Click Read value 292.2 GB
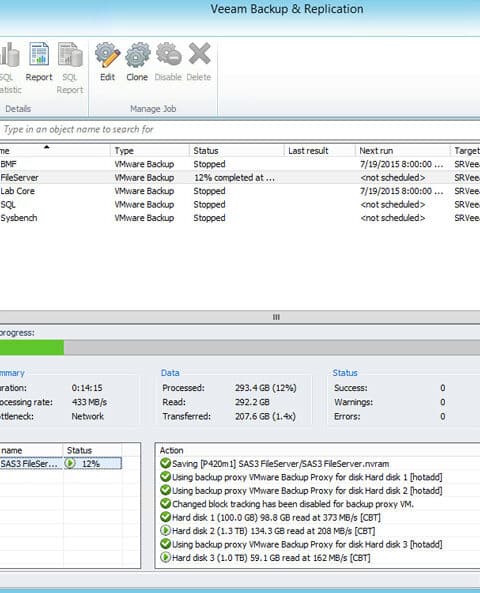Viewport: 480px width, 593px height. click(252, 402)
